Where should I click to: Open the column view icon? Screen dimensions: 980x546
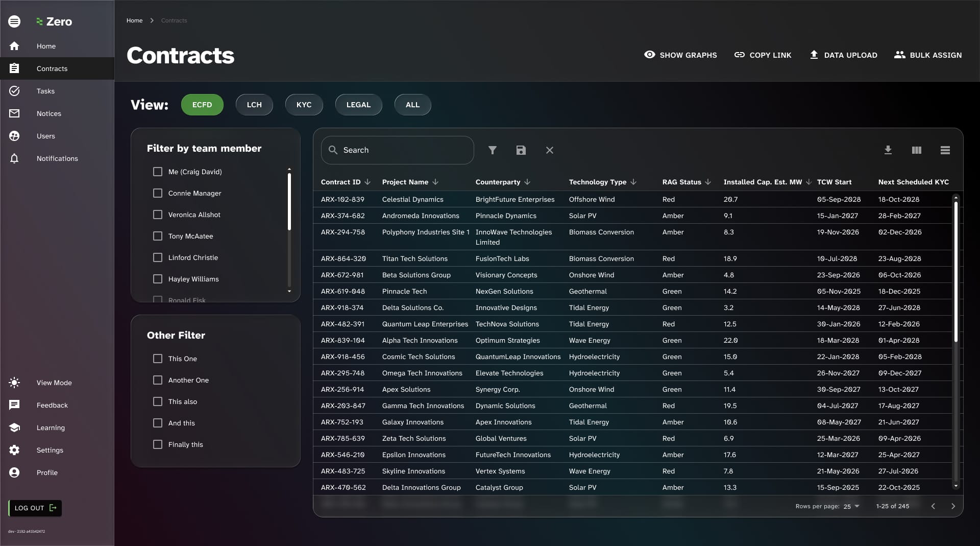coord(916,150)
